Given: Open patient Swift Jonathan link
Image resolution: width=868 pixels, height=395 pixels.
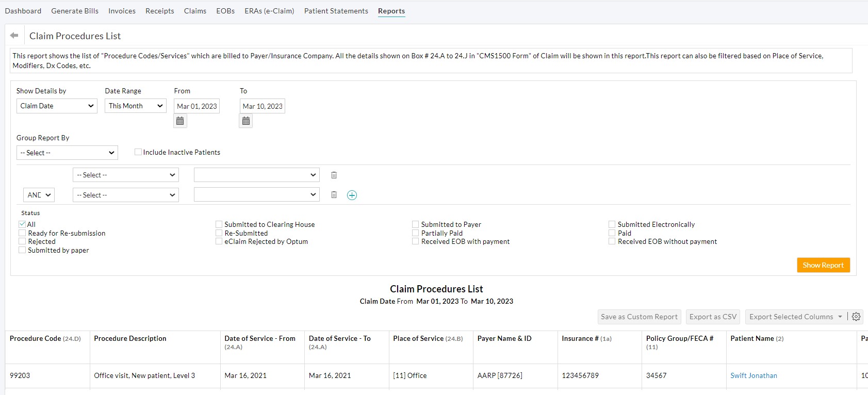Looking at the screenshot, I should coord(753,375).
